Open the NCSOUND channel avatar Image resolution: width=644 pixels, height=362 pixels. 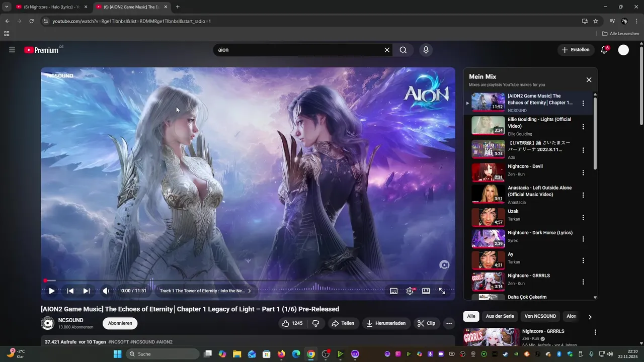(x=48, y=323)
